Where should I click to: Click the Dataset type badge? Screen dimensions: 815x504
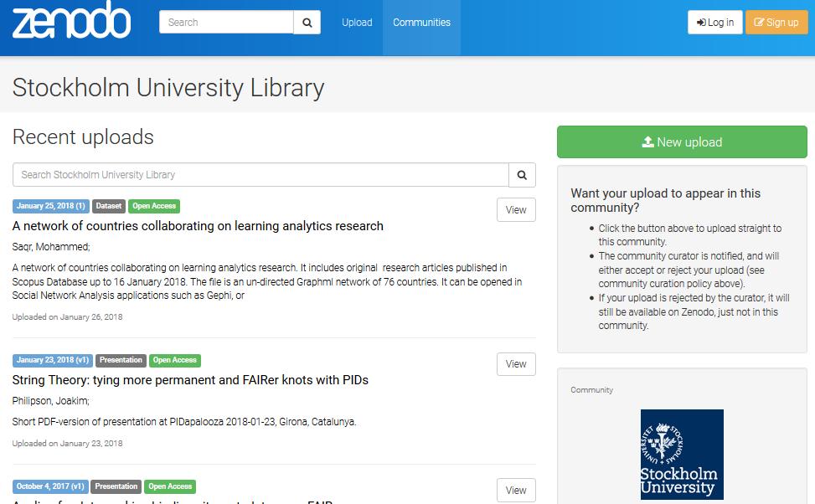109,206
